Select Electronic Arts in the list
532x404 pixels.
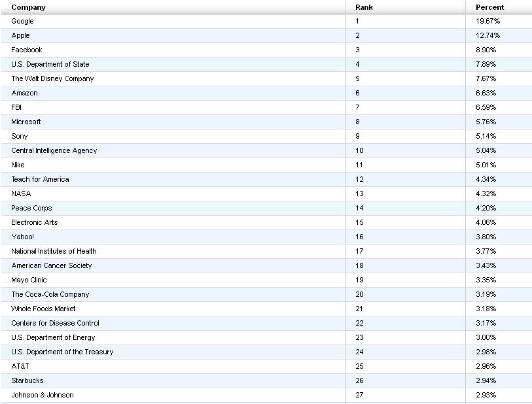pos(34,222)
